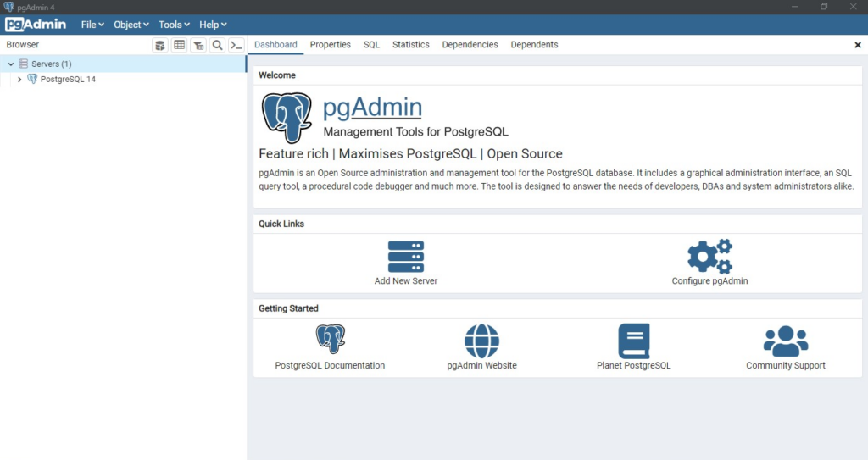
Task: Open the pgAdmin Website link text
Action: coord(481,365)
